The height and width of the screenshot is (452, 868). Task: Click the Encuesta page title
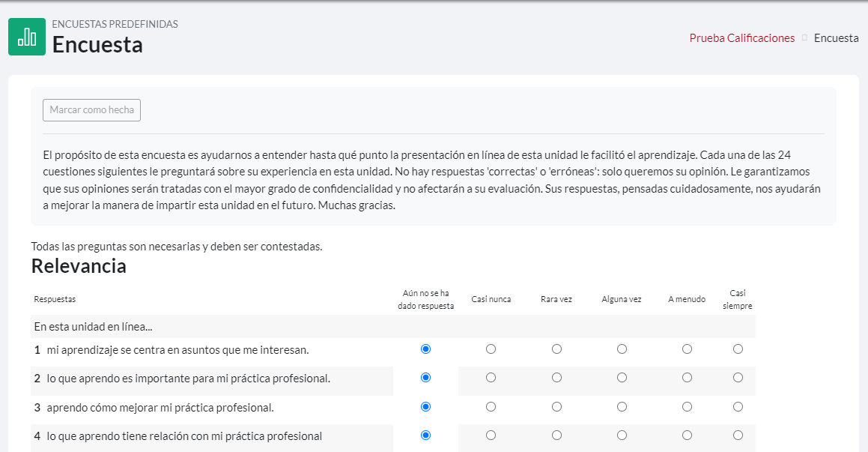point(97,45)
